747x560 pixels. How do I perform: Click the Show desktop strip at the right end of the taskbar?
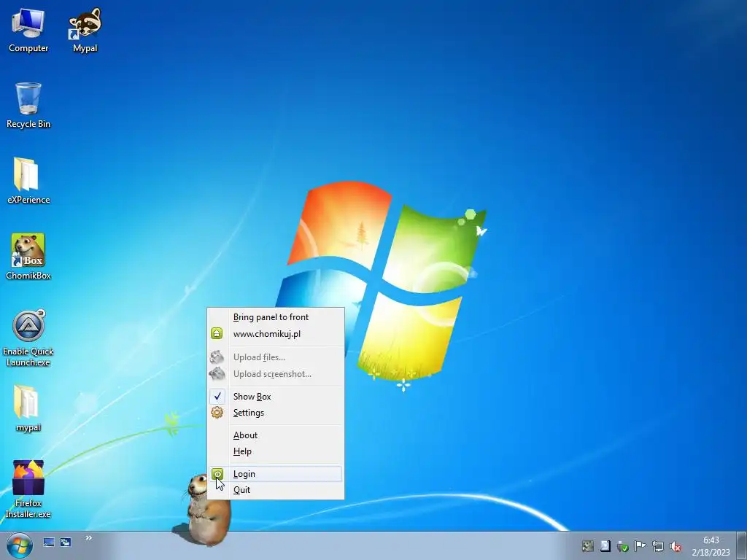point(742,545)
